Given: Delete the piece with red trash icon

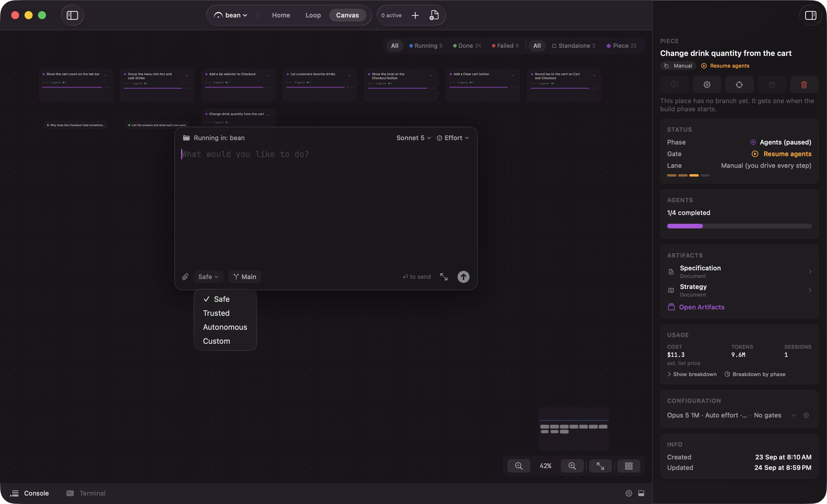Looking at the screenshot, I should click(x=804, y=84).
